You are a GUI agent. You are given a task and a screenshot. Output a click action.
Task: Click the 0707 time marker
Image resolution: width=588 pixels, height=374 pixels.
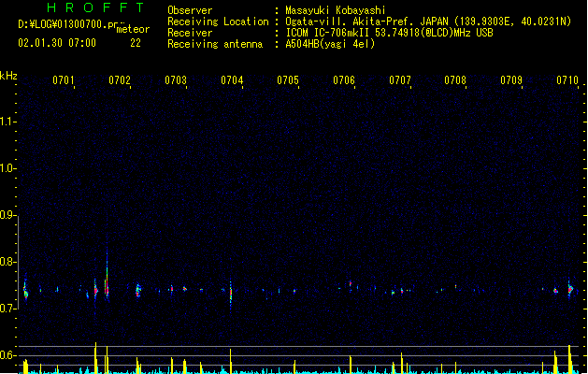400,80
